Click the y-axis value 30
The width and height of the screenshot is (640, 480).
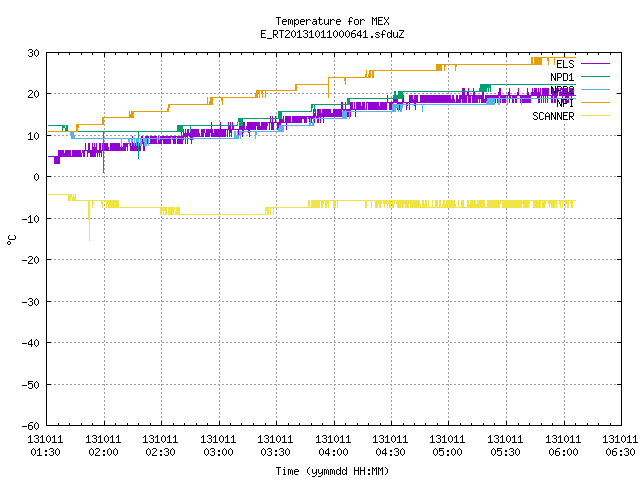point(33,53)
